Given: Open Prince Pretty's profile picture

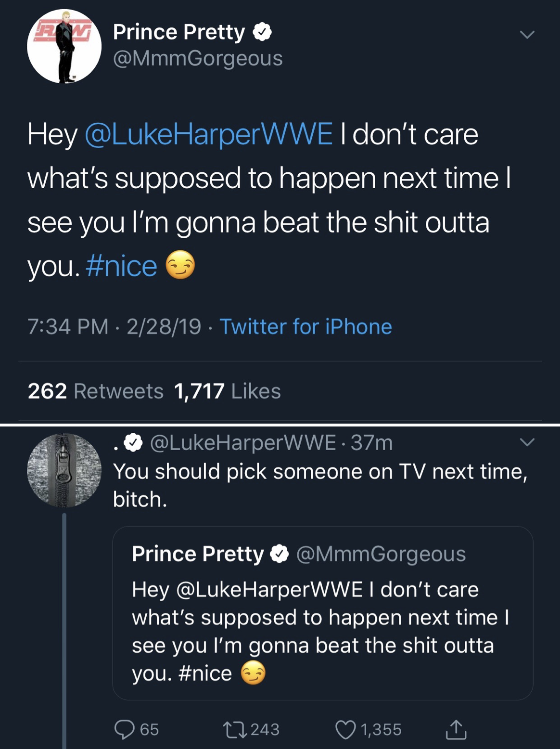Looking at the screenshot, I should (64, 46).
